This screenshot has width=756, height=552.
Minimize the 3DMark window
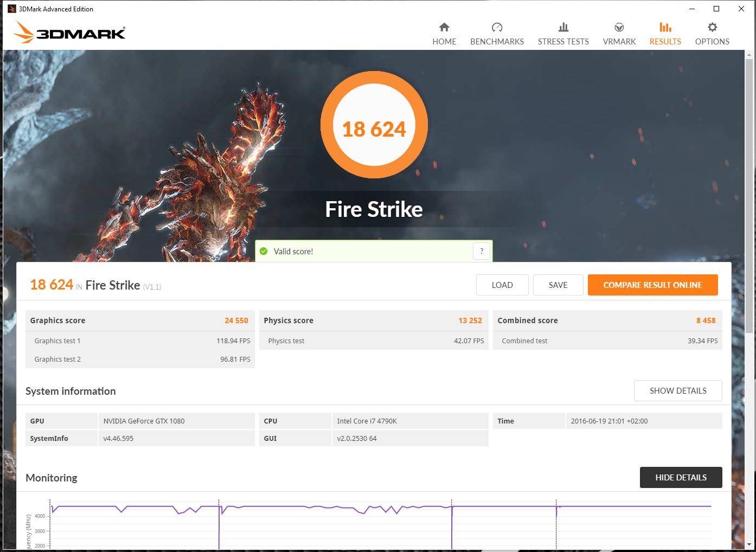(693, 9)
